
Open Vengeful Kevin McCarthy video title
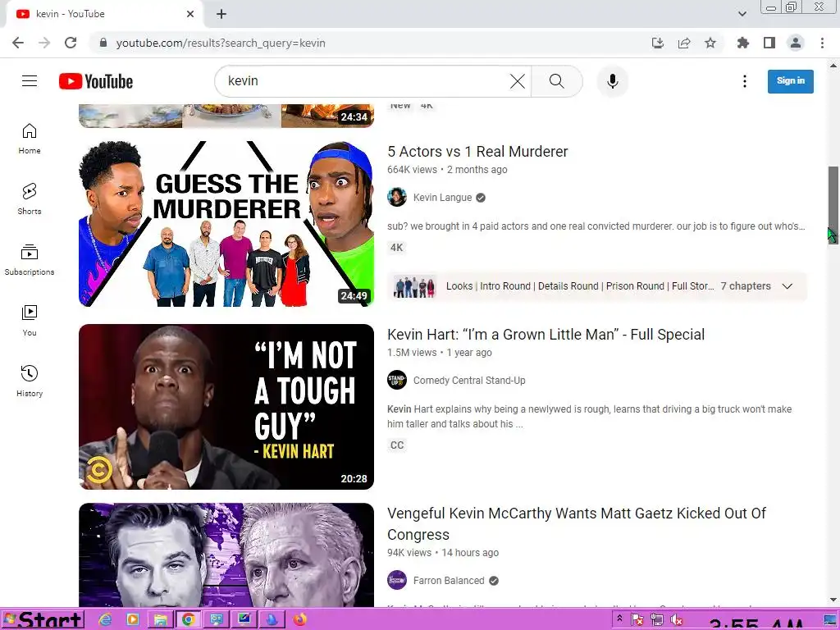577,524
